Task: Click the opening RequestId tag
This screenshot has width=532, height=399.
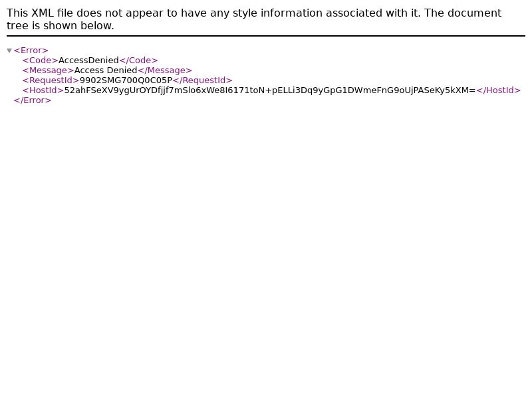Action: click(51, 80)
